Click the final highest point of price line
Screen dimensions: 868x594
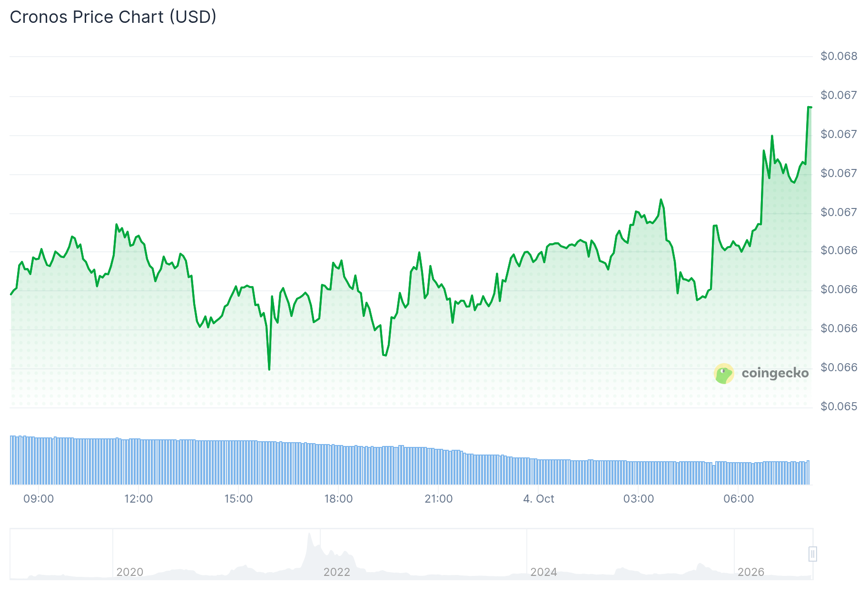pos(809,107)
